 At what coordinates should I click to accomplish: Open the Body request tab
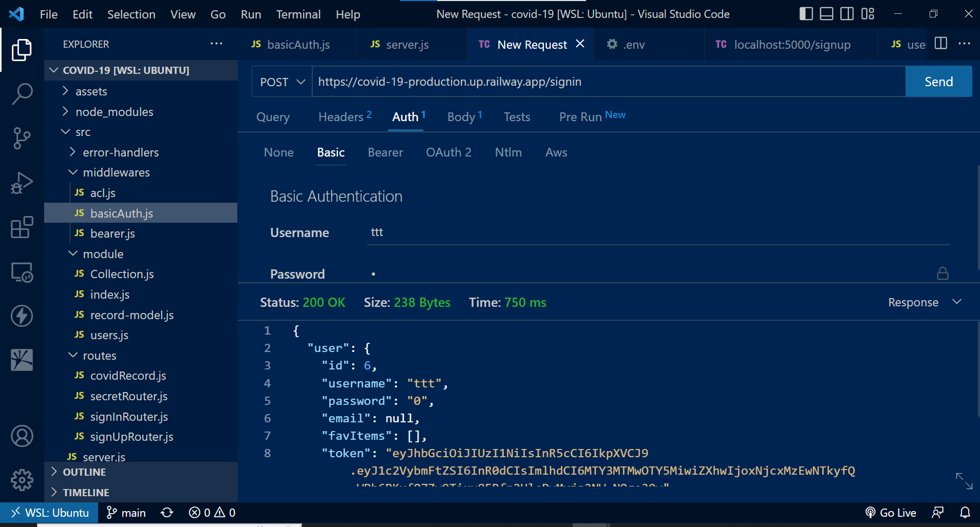pos(464,117)
